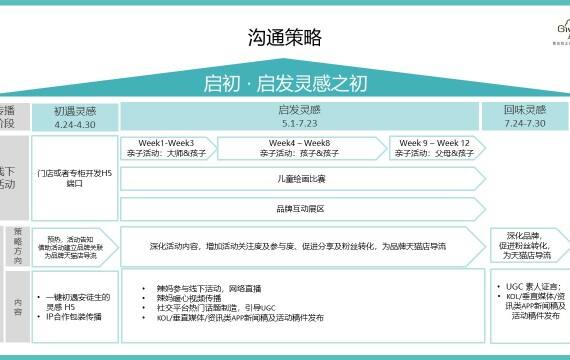Click the 初遇灵感 4.24-4.30 header cell

[x=75, y=117]
